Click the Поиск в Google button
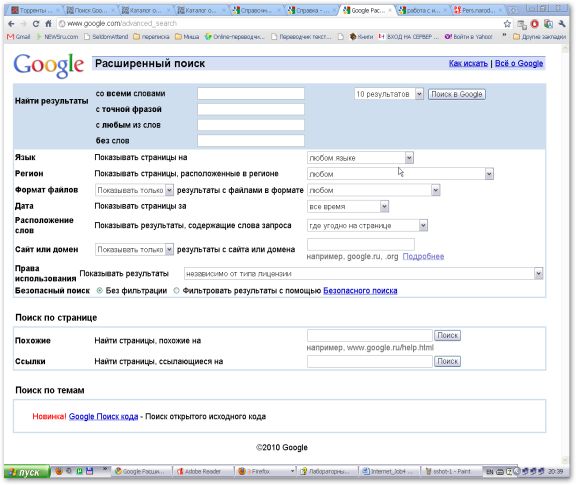 [457, 94]
